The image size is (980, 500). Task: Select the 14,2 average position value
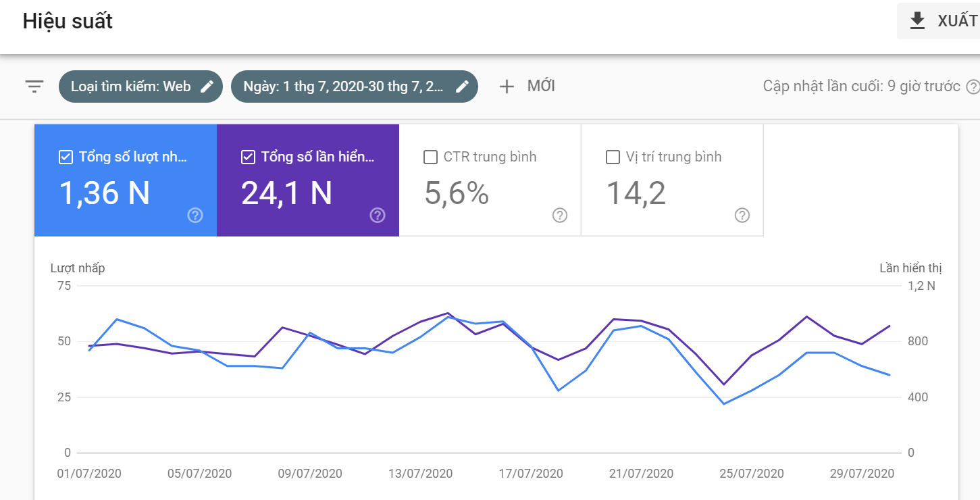[x=636, y=194]
